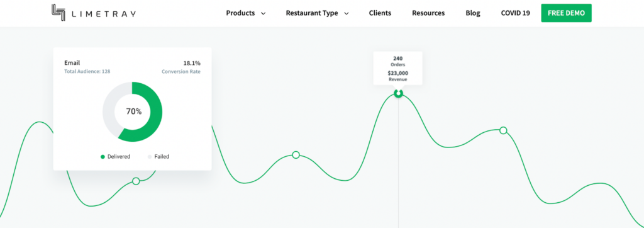Expand the Restaurant Type dropdown chevron
644x228 pixels.
coord(347,14)
